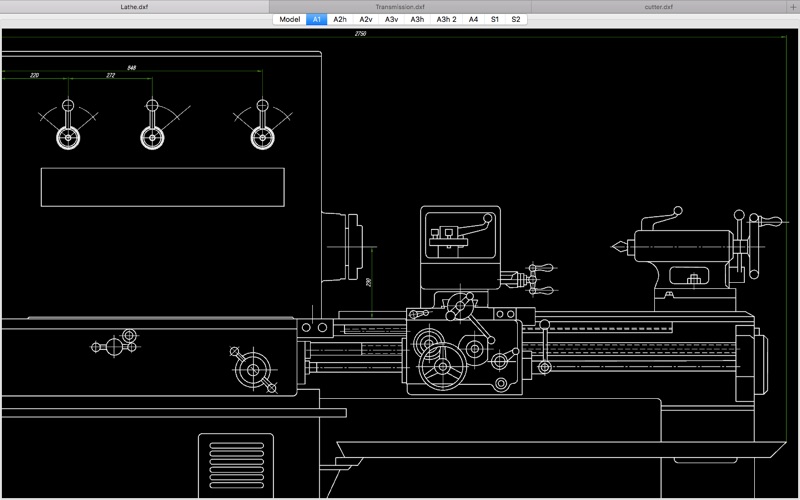Select the tailstock handwheel on the right
The width and height of the screenshot is (800, 500).
click(754, 246)
